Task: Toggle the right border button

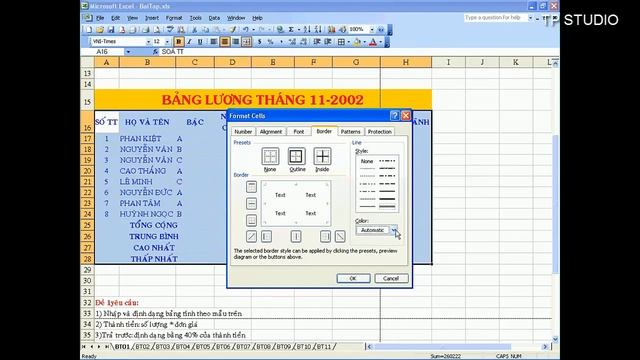Action: (325, 236)
